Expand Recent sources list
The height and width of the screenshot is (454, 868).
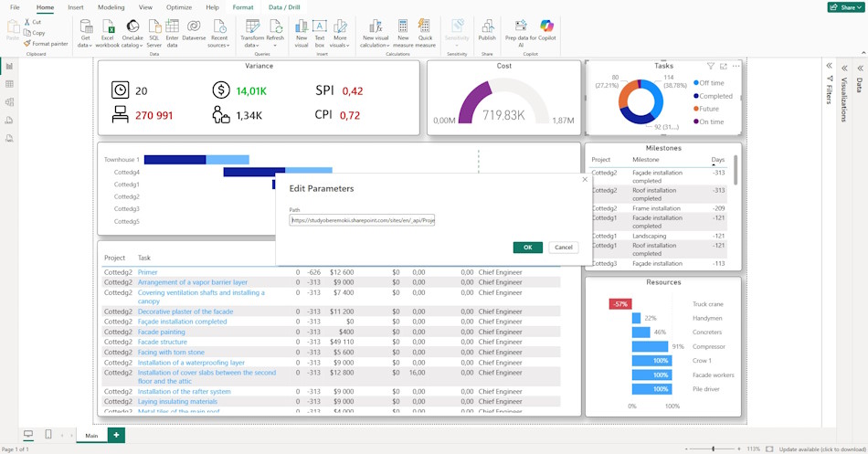(219, 33)
